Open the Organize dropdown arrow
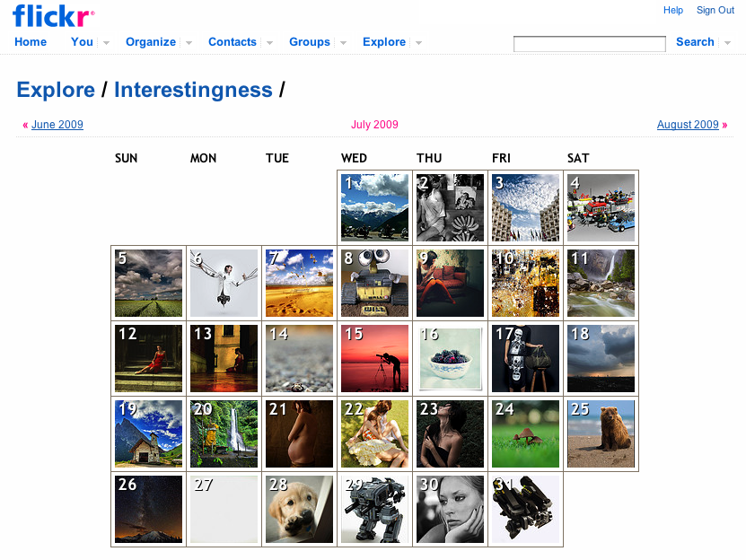 189,43
